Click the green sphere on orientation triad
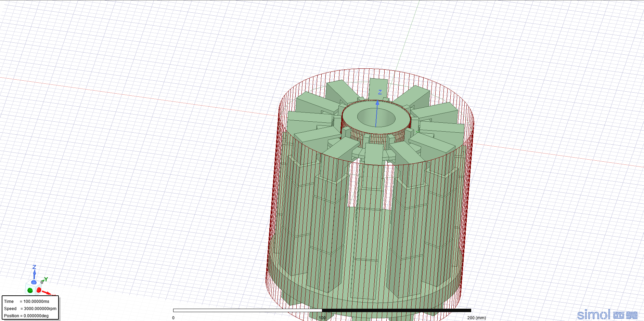 pos(30,290)
